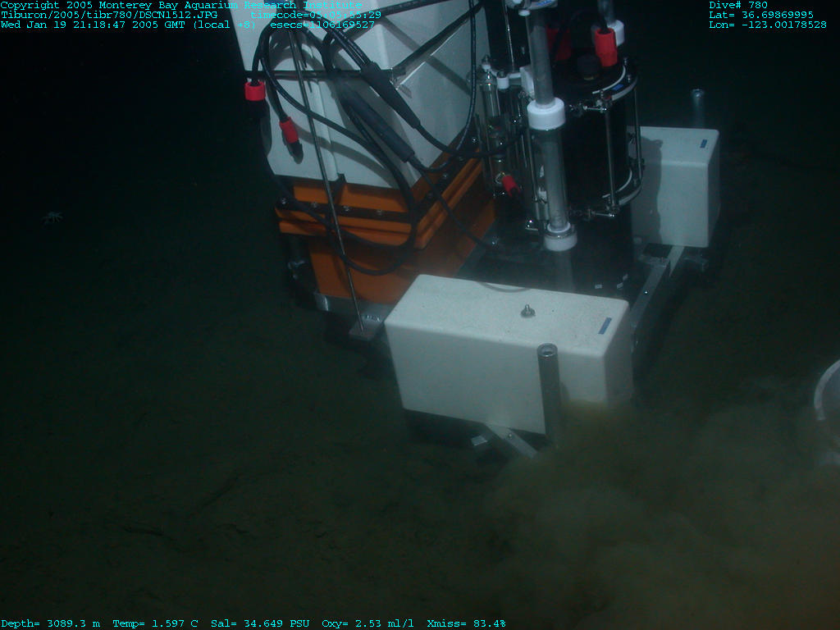The width and height of the screenshot is (840, 630).
Task: Click the Xmiss= 83.4% readout
Action: (x=466, y=623)
